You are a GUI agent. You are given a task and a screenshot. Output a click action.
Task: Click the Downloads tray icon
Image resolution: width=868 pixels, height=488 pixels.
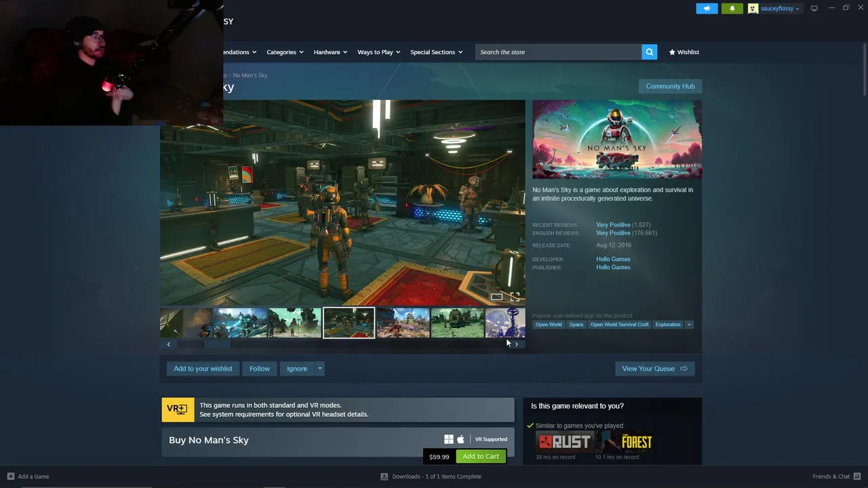[x=384, y=476]
